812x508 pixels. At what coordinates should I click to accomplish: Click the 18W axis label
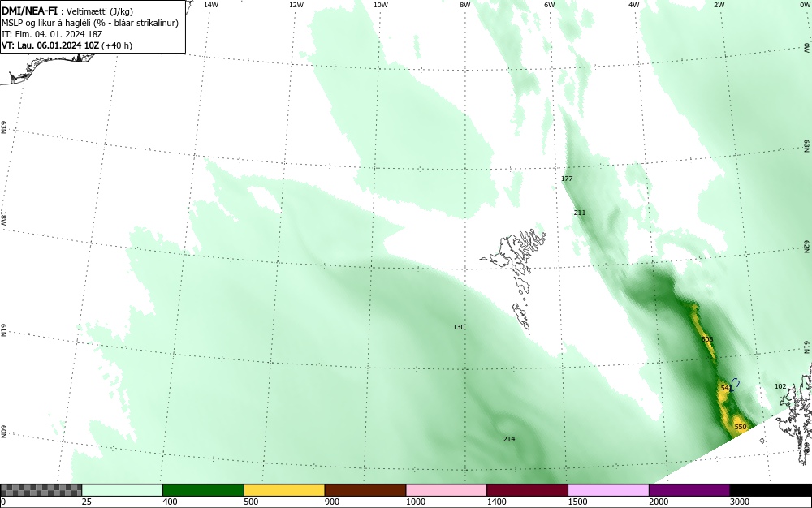[3, 218]
